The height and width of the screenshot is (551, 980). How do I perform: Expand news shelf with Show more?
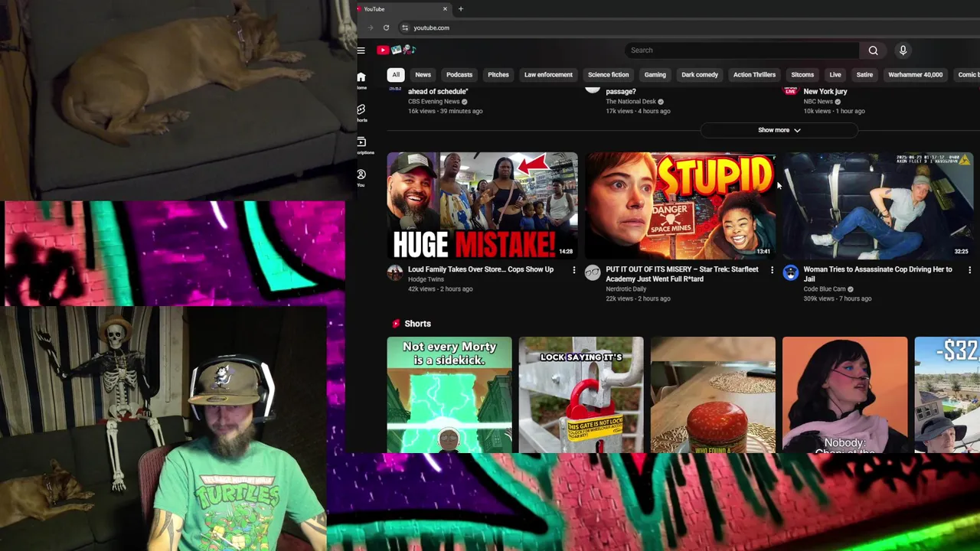tap(779, 130)
